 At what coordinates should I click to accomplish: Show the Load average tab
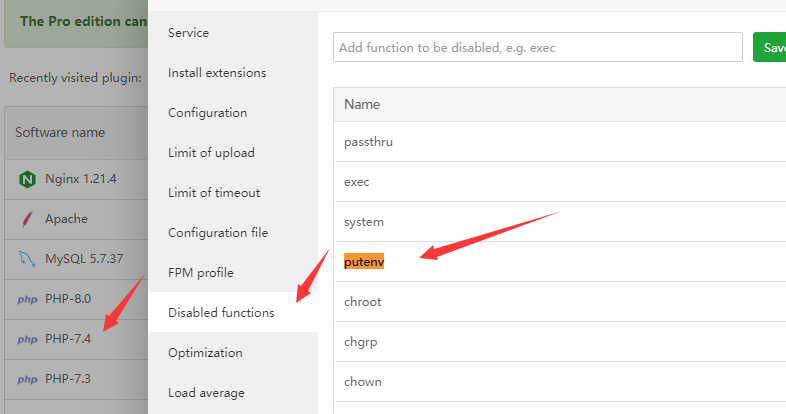click(x=206, y=393)
